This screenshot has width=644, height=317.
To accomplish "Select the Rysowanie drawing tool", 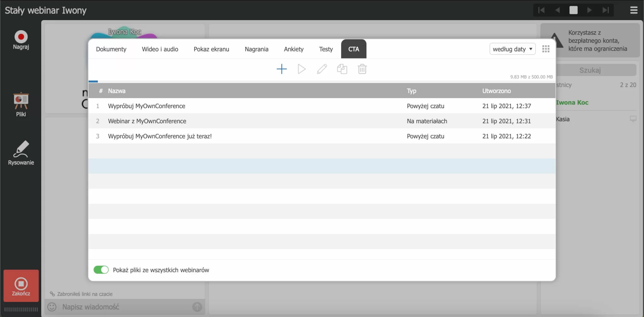I will [x=21, y=153].
